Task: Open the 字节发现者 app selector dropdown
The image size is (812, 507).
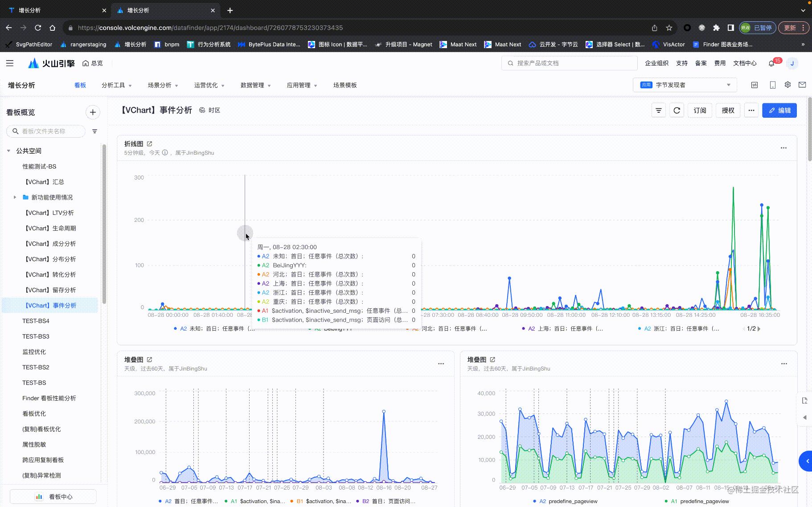Action: point(684,85)
